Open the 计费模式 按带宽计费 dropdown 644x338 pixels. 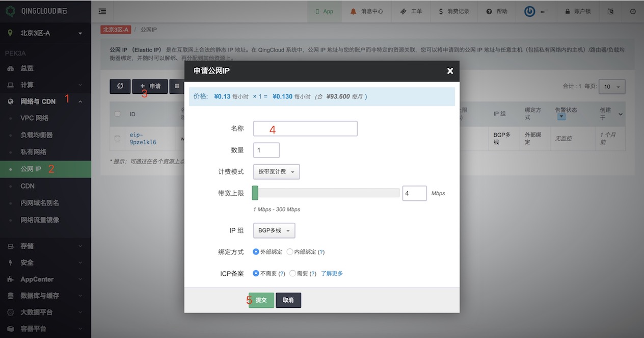[x=276, y=172]
